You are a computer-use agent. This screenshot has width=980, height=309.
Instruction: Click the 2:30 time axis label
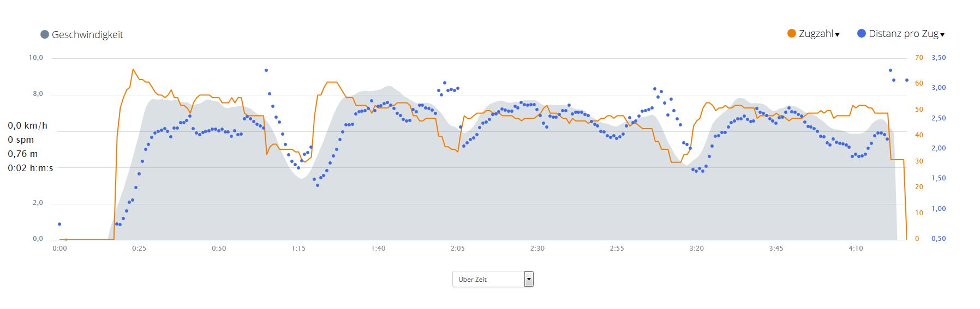(537, 249)
